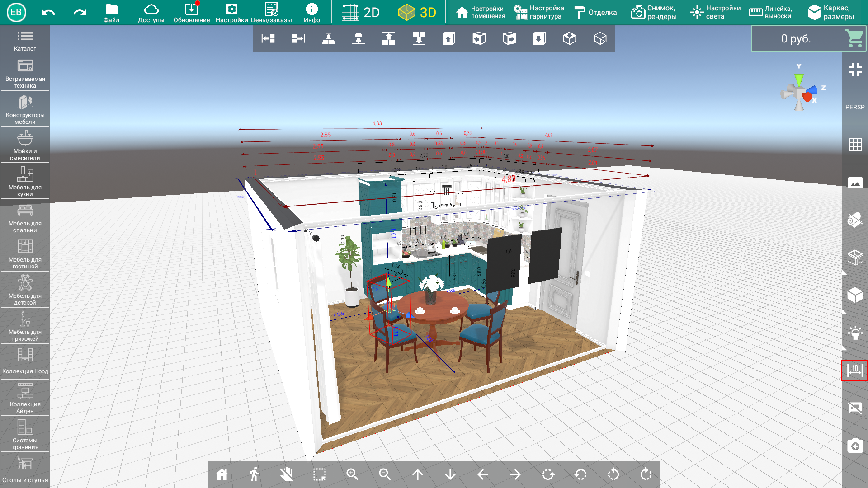Screen dimensions: 868x488
Task: Exit fullscreen with collapse icon
Action: click(855, 70)
